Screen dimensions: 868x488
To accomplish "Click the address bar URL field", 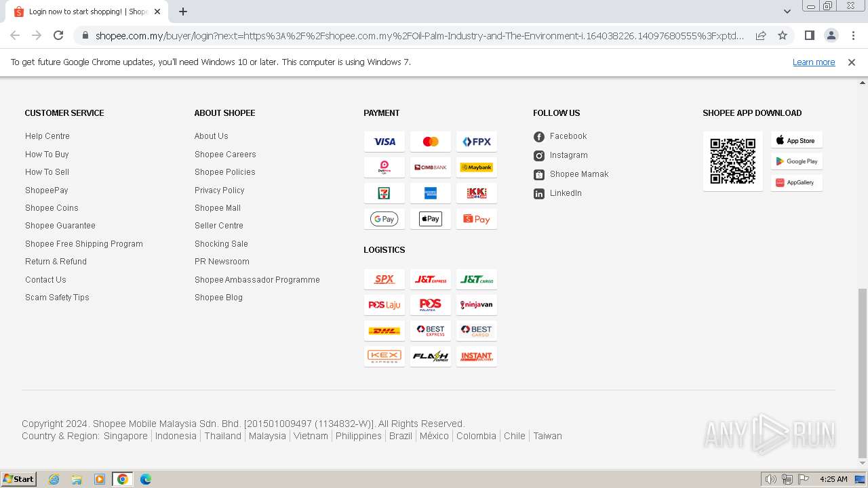I will tap(420, 35).
